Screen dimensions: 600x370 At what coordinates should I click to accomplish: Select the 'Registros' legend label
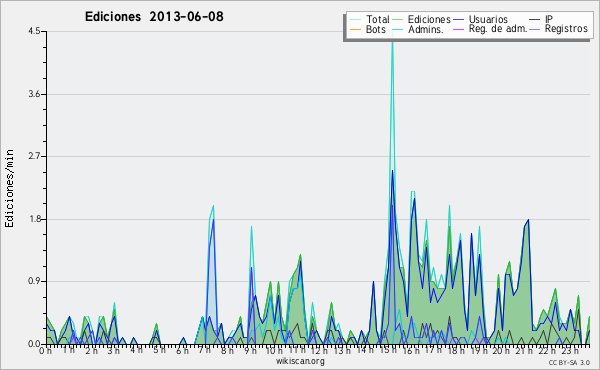(x=566, y=29)
